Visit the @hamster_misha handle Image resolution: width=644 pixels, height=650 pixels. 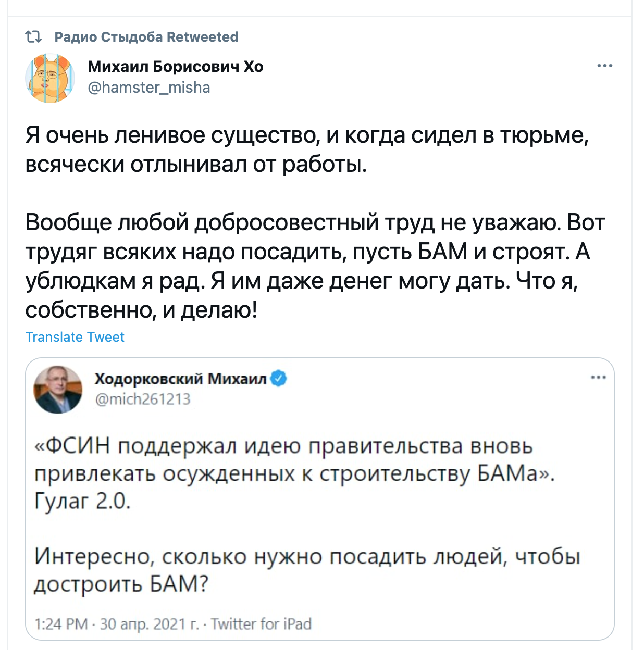click(x=149, y=87)
